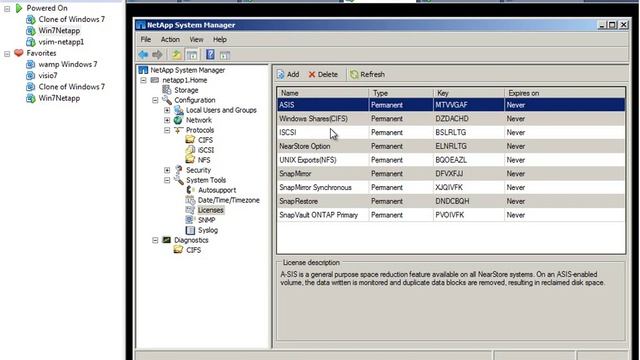Select Clone of Windows 7 under Favorites

pos(71,87)
